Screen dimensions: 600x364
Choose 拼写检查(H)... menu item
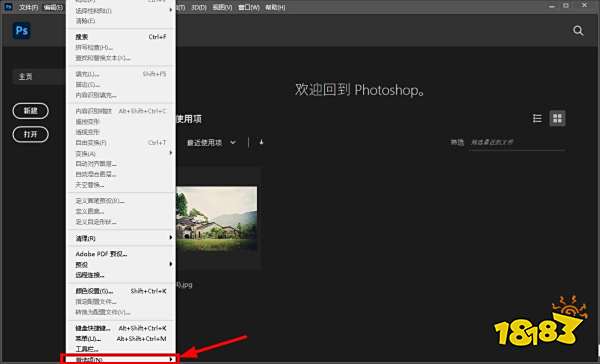(x=121, y=47)
